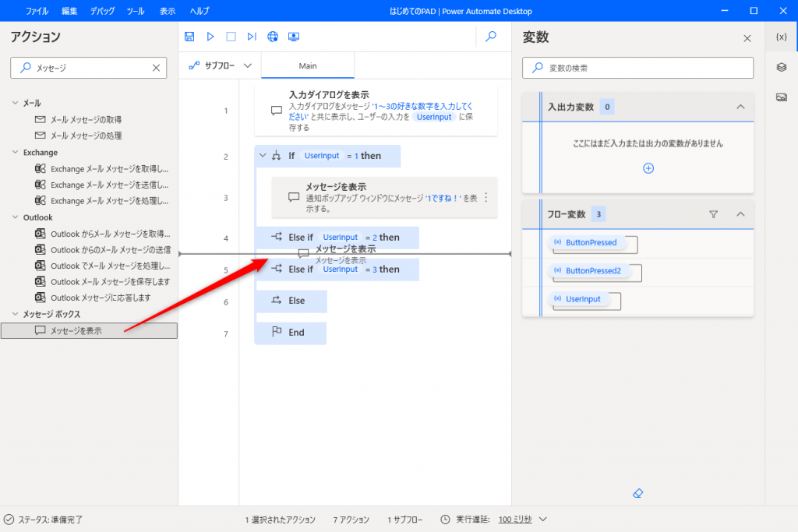
Task: Collapse the メッセージ ボックス action group
Action: click(x=16, y=314)
